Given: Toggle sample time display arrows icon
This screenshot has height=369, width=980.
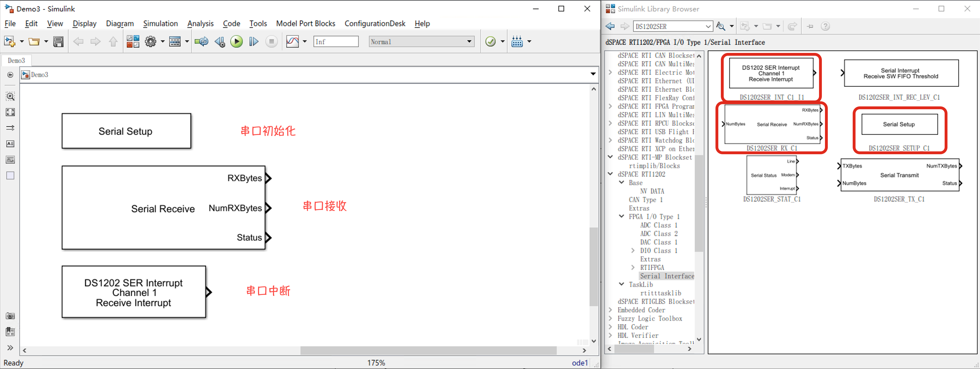Looking at the screenshot, I should (10, 128).
